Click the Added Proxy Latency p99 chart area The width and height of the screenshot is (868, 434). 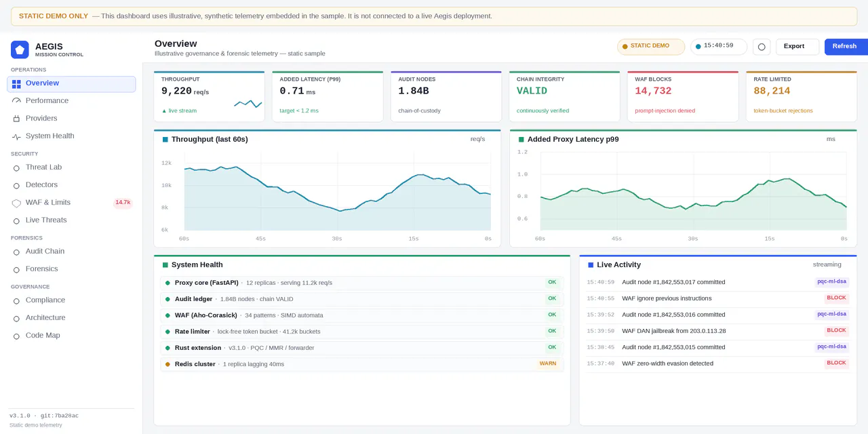point(694,191)
